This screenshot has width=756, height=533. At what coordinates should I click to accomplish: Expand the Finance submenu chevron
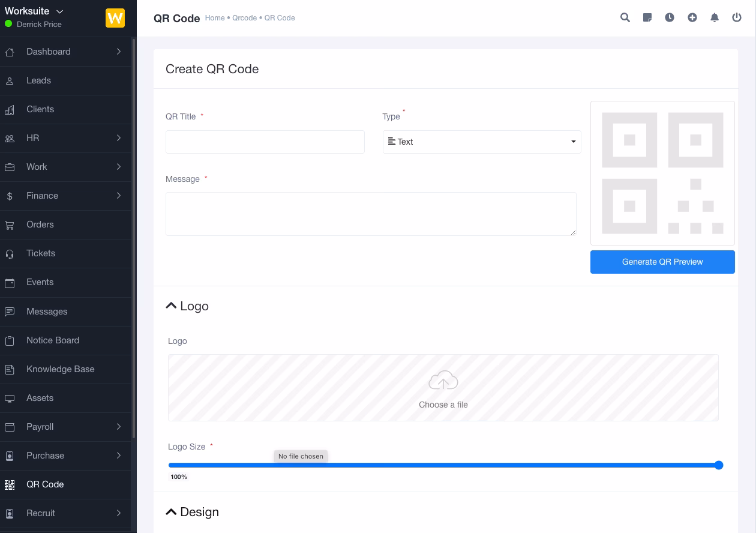click(x=119, y=196)
